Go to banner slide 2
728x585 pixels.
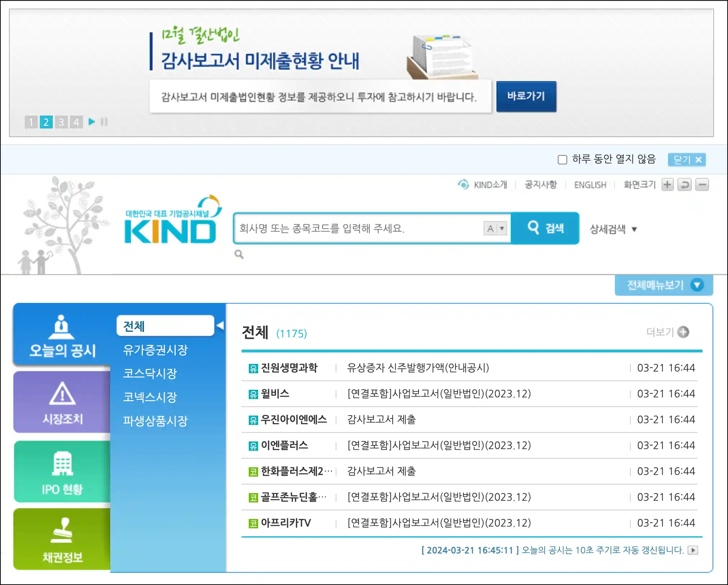coord(46,122)
